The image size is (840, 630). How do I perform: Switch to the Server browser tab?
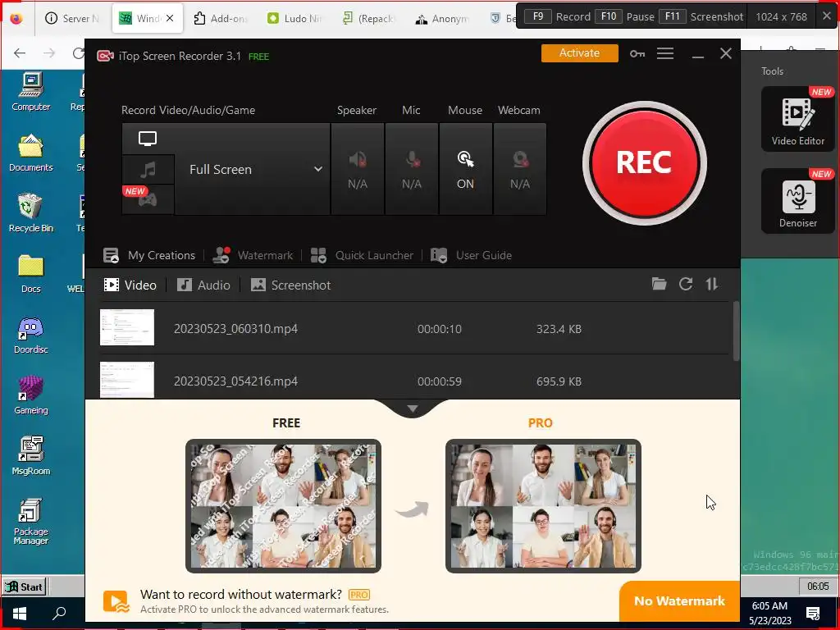pos(73,18)
